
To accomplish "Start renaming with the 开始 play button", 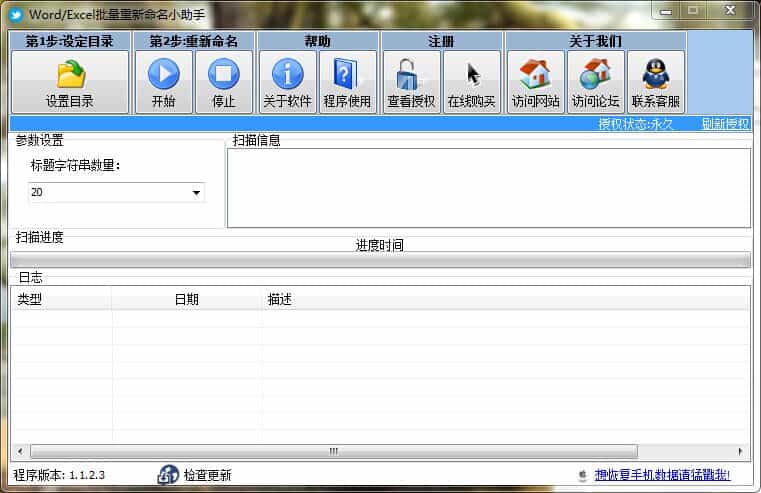I will 164,82.
